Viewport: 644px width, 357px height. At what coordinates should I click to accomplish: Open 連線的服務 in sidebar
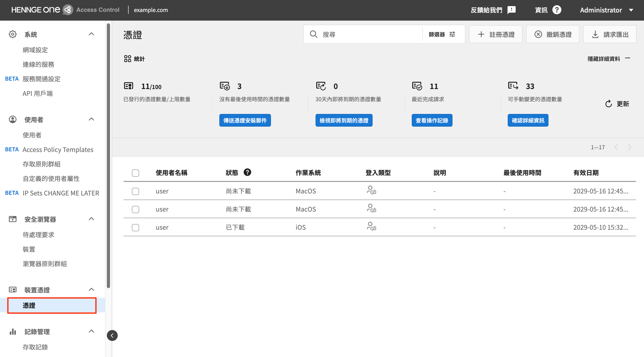pyautogui.click(x=38, y=64)
